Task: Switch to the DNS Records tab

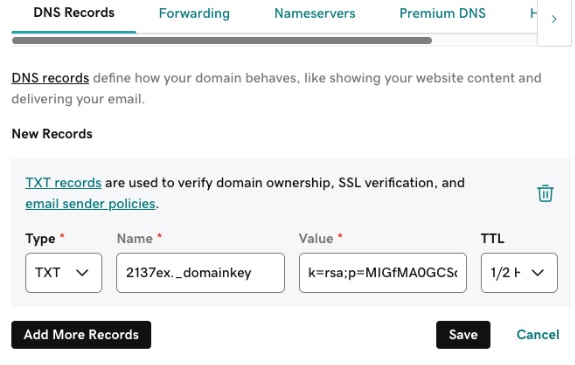Action: (74, 13)
